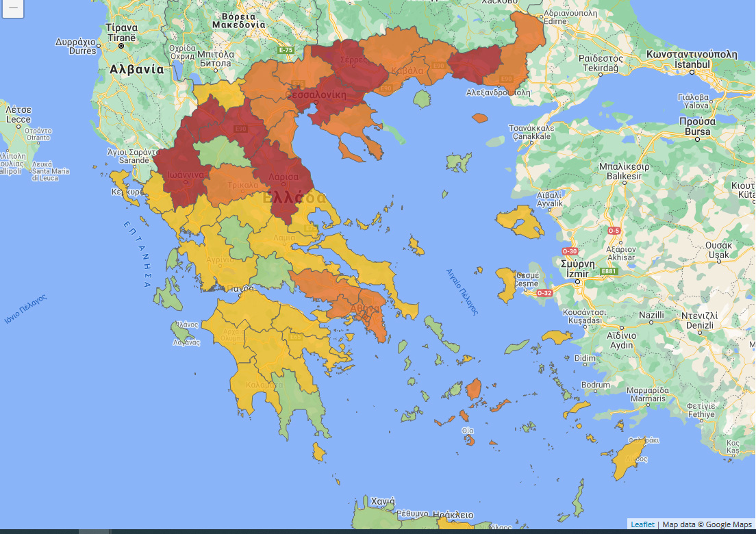The image size is (756, 534).
Task: Click the red O-30 road shield
Action: pos(570,251)
